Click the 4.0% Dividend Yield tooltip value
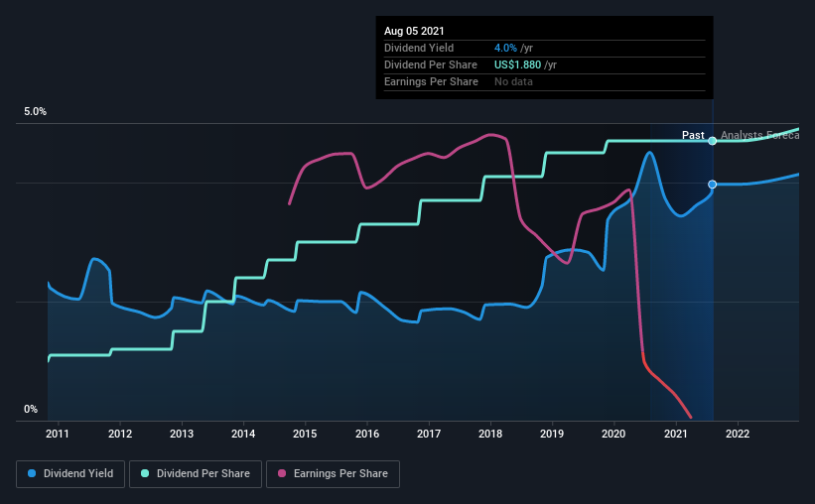Screen dimensions: 815x504 pos(505,48)
